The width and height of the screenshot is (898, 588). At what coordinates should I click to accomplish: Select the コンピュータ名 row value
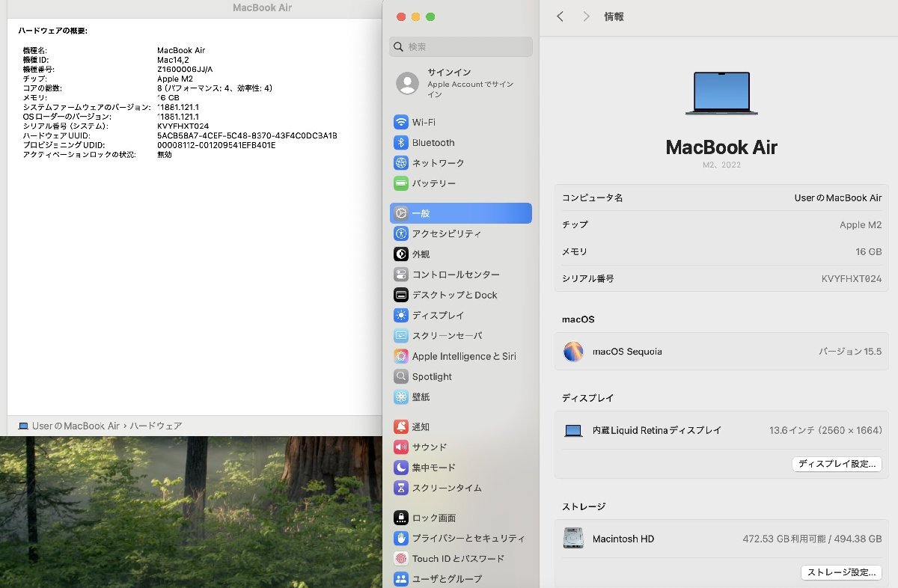point(838,198)
